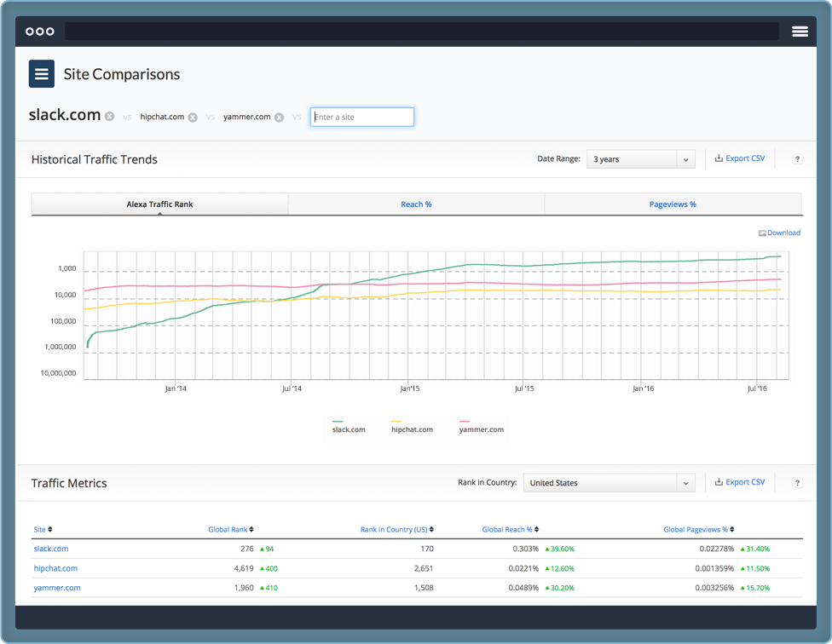This screenshot has width=832, height=644.
Task: Open the Date Range dropdown
Action: [x=641, y=159]
